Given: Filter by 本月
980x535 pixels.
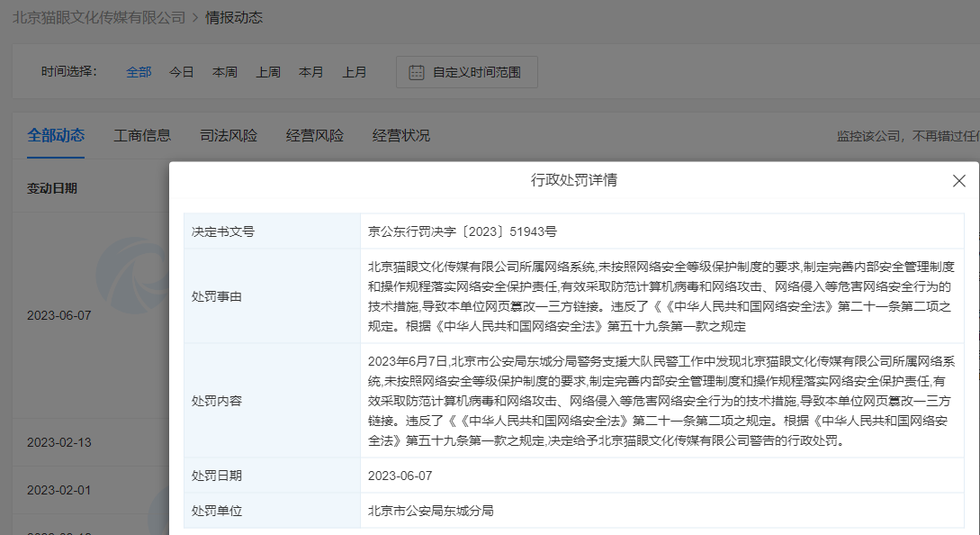Looking at the screenshot, I should pos(311,73).
